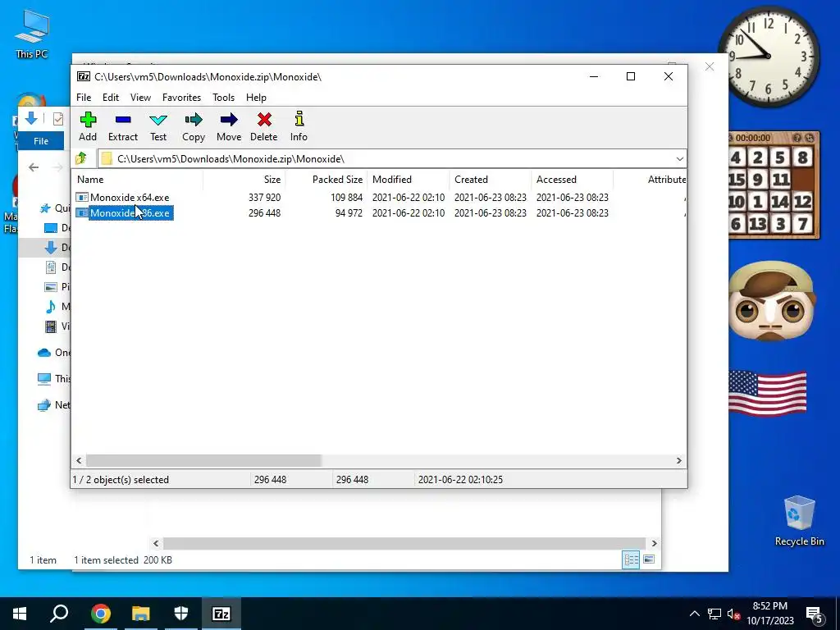This screenshot has height=630, width=840.
Task: Expand the address path dropdown
Action: (679, 158)
